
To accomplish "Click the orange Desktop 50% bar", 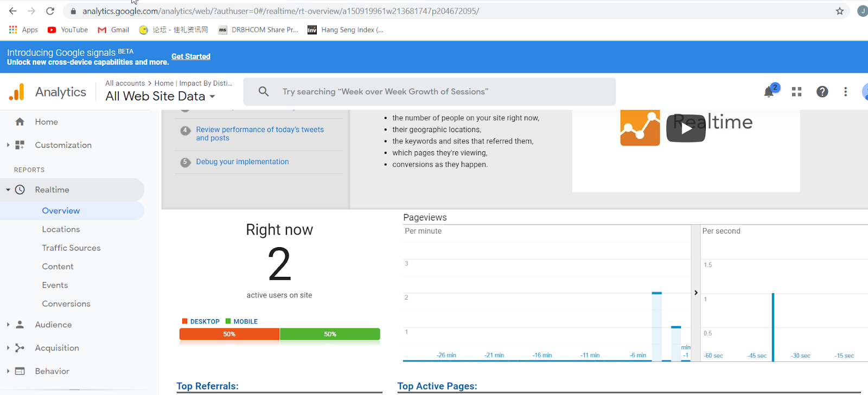I will pos(229,334).
